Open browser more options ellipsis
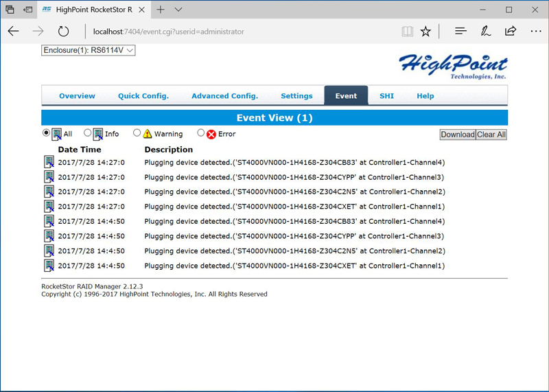 [536, 31]
